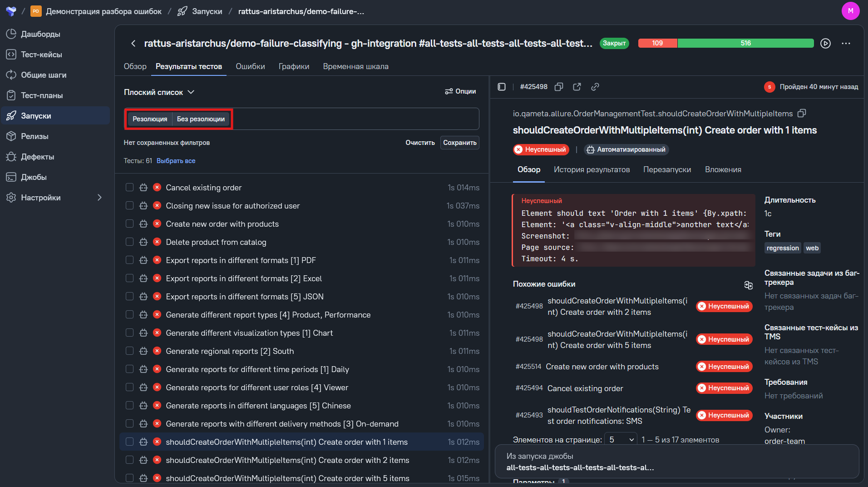The height and width of the screenshot is (487, 868).
Task: Open the История результатов tab
Action: click(x=592, y=169)
